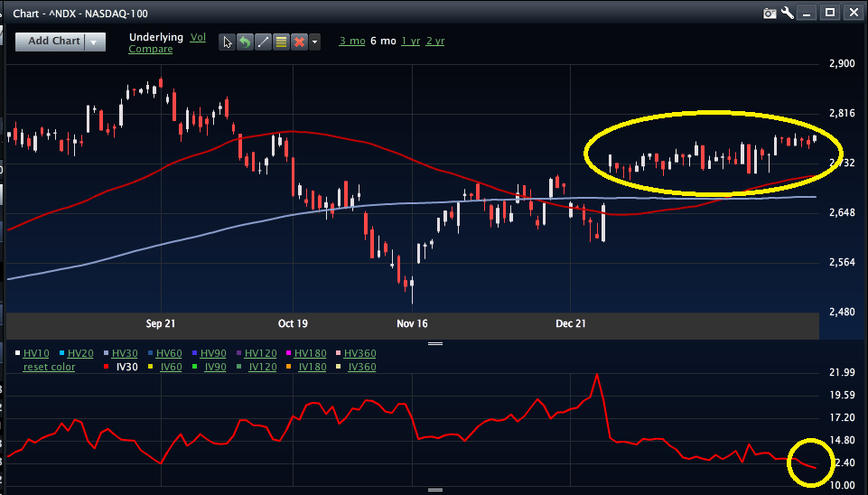Click the yellow horizontal lines tool
The image size is (868, 495).
281,42
